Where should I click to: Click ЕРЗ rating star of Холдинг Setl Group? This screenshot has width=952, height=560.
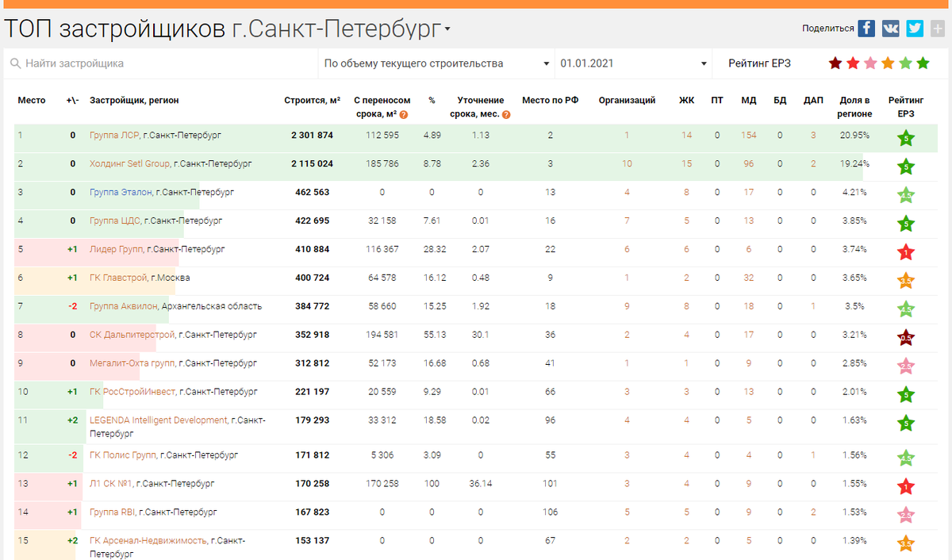pos(906,167)
